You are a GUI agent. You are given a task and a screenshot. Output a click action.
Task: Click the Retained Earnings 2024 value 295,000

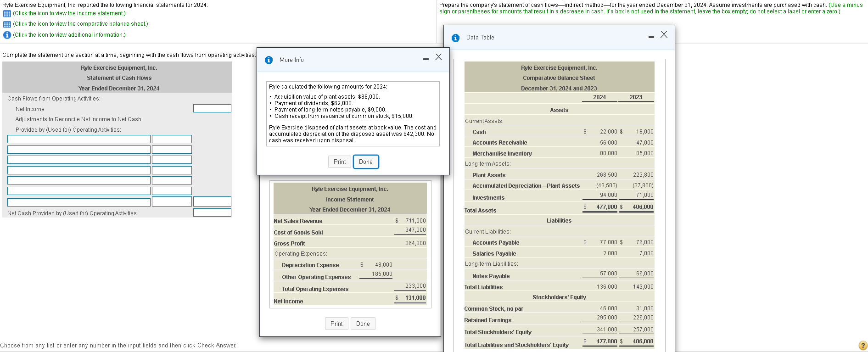coord(607,318)
